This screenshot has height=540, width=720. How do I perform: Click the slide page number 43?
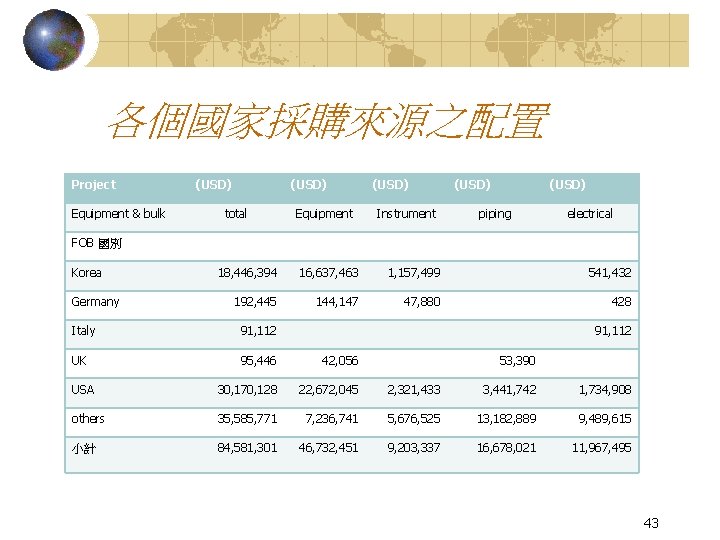pos(651,523)
